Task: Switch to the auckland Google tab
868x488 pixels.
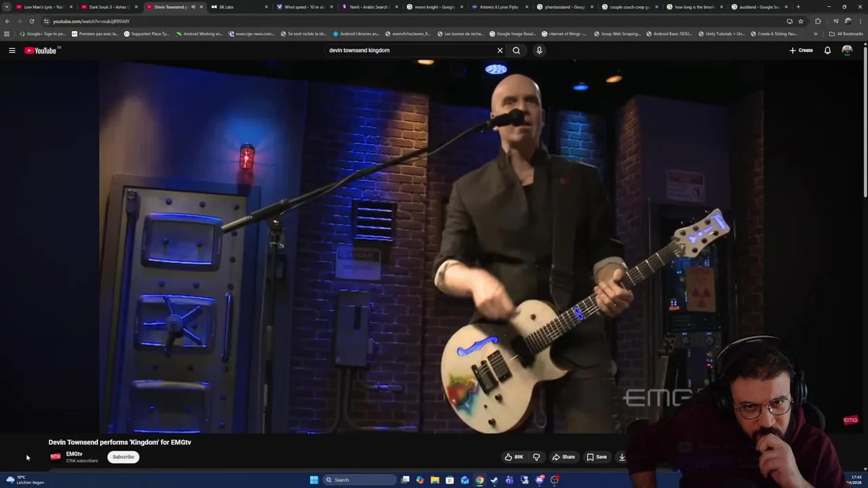Action: tap(758, 7)
